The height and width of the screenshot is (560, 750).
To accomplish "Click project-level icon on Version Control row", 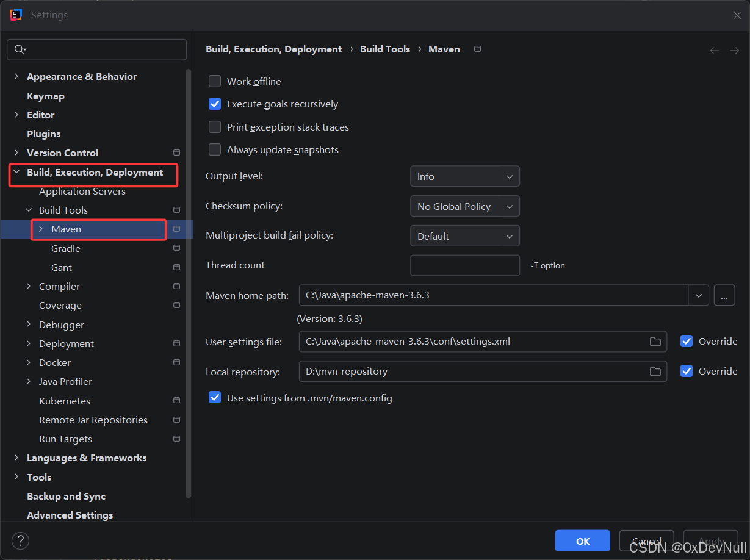I will (x=177, y=153).
